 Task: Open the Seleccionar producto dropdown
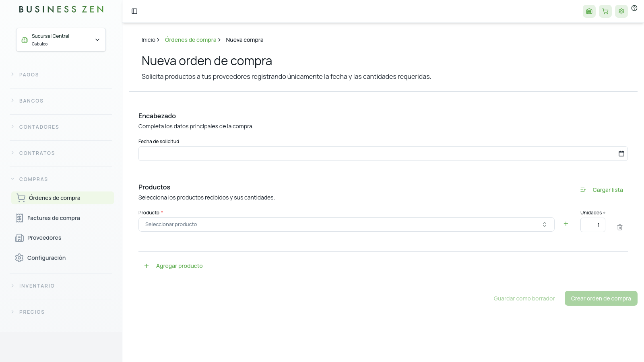[346, 224]
